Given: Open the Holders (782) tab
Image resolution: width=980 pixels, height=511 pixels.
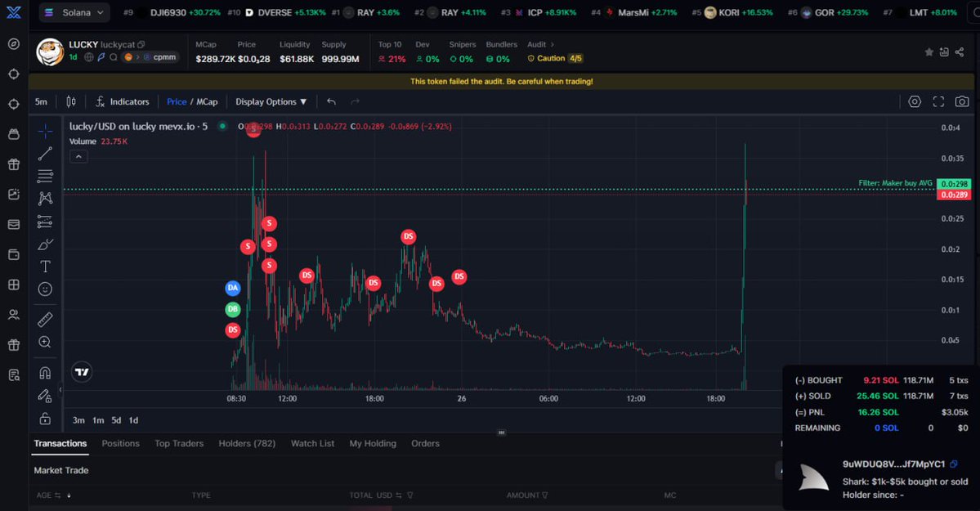Looking at the screenshot, I should [247, 443].
